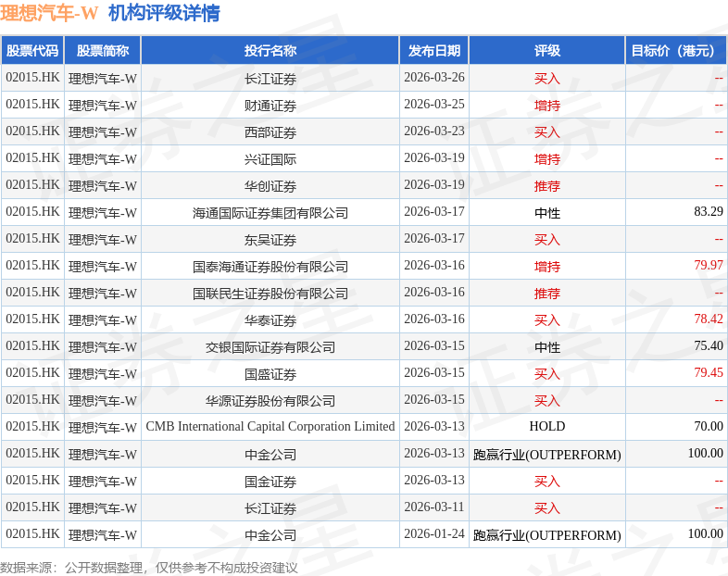
Task: Select the 财通证券 cell
Action: pyautogui.click(x=270, y=106)
